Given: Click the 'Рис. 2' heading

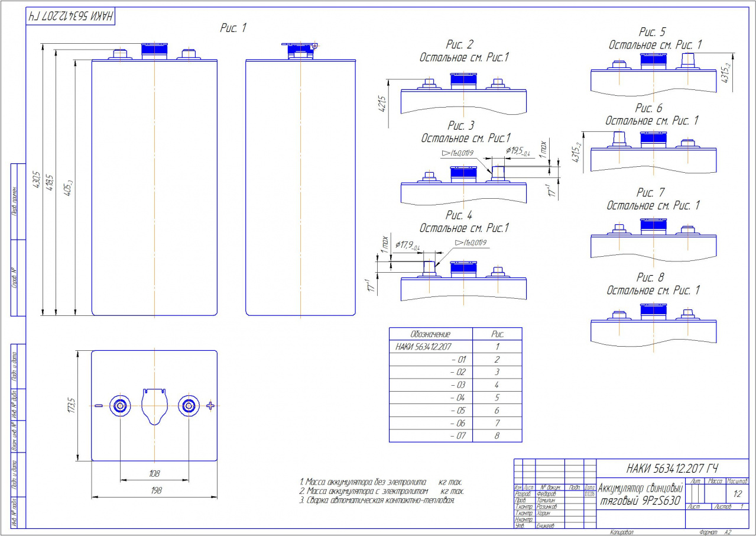Looking at the screenshot, I should coord(460,45).
